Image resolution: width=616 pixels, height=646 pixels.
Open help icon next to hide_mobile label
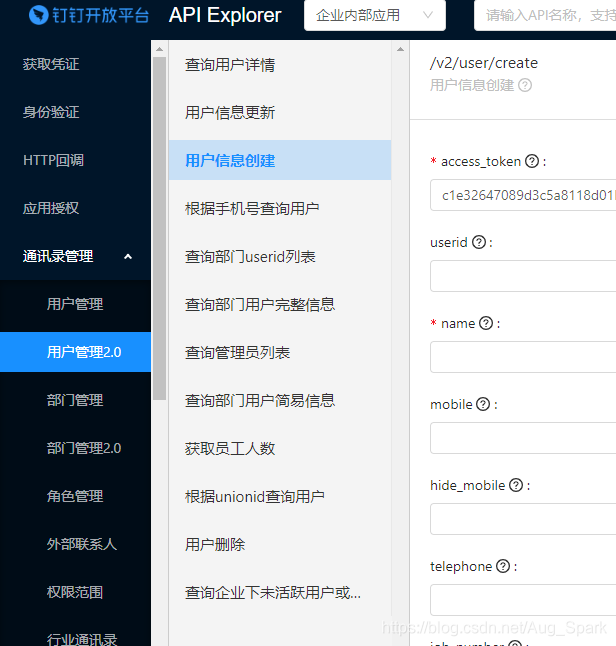pyautogui.click(x=516, y=485)
